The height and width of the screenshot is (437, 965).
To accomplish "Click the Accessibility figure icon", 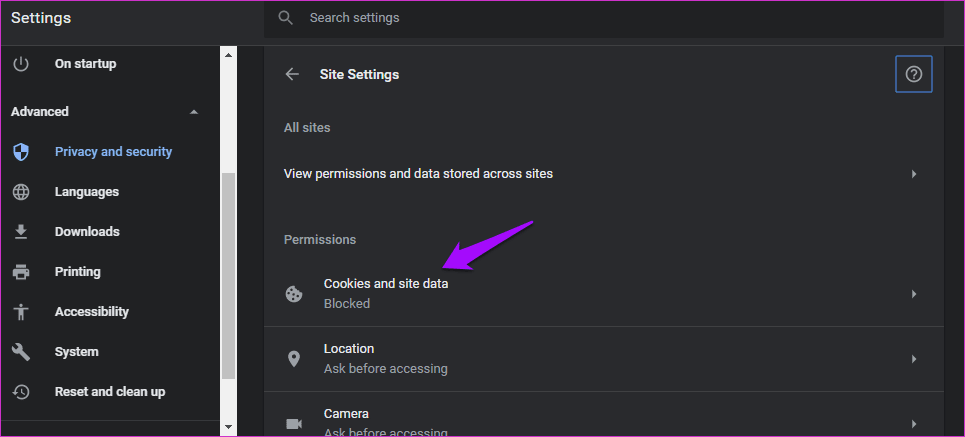I will [21, 312].
